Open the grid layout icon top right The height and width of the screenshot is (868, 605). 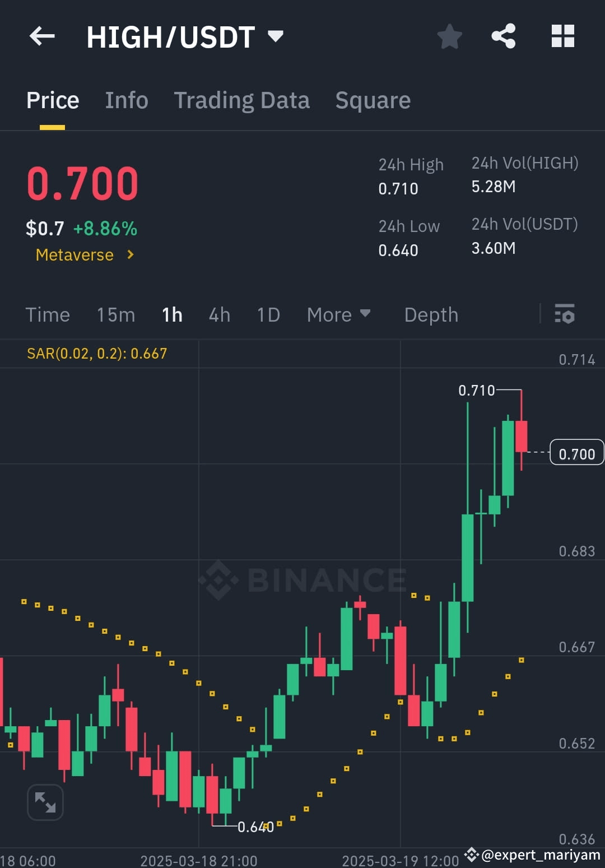562,36
